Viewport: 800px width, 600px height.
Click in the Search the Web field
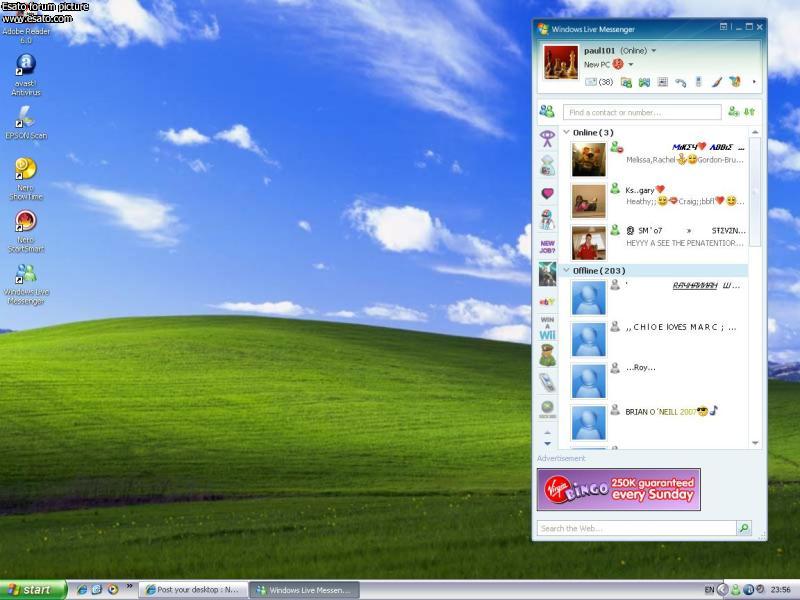(x=637, y=528)
